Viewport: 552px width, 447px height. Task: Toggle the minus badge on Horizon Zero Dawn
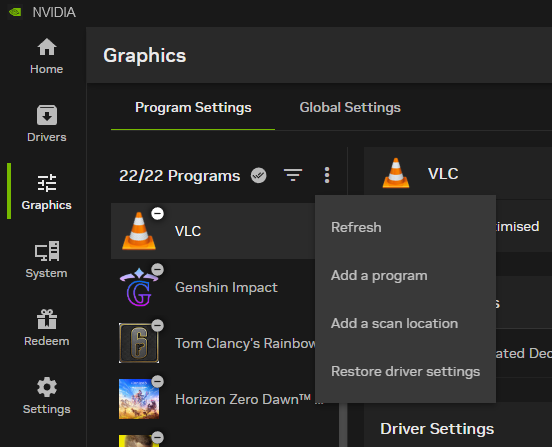[157, 382]
